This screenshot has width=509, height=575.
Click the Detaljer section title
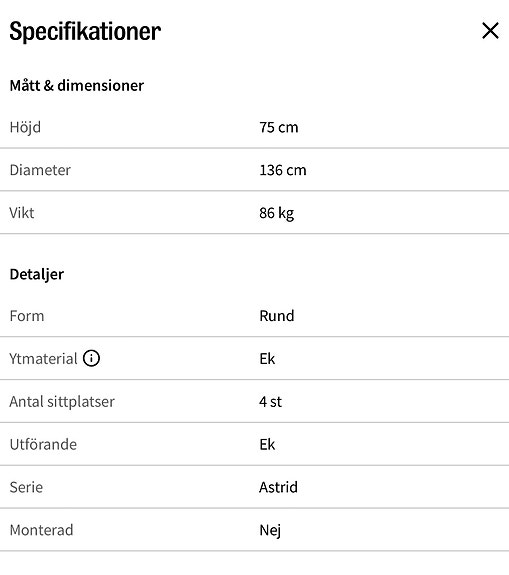pos(37,275)
